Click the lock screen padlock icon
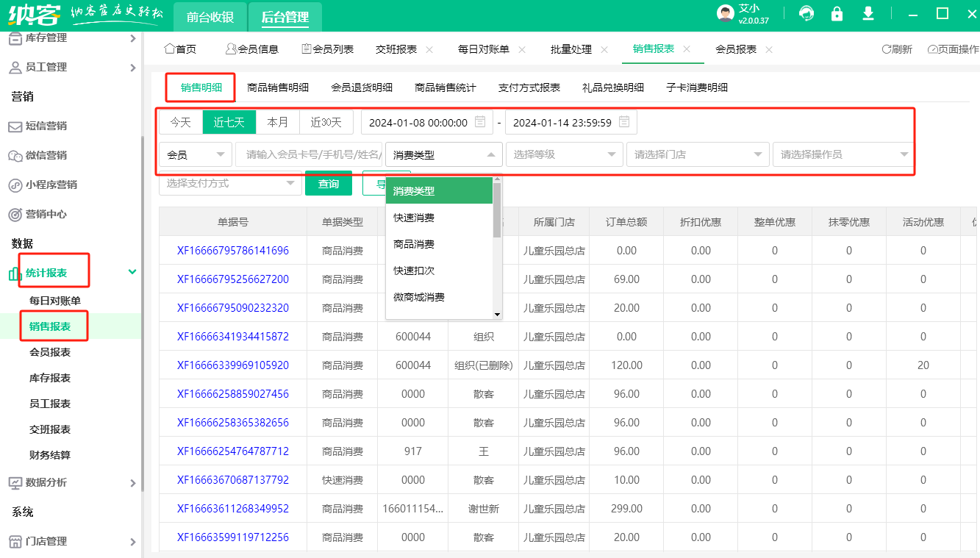 point(837,14)
